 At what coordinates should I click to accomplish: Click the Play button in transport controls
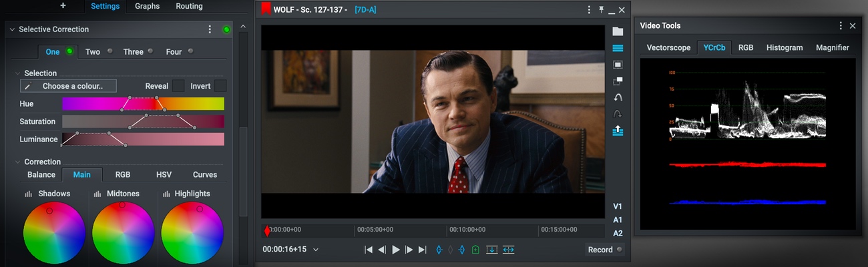tap(396, 250)
